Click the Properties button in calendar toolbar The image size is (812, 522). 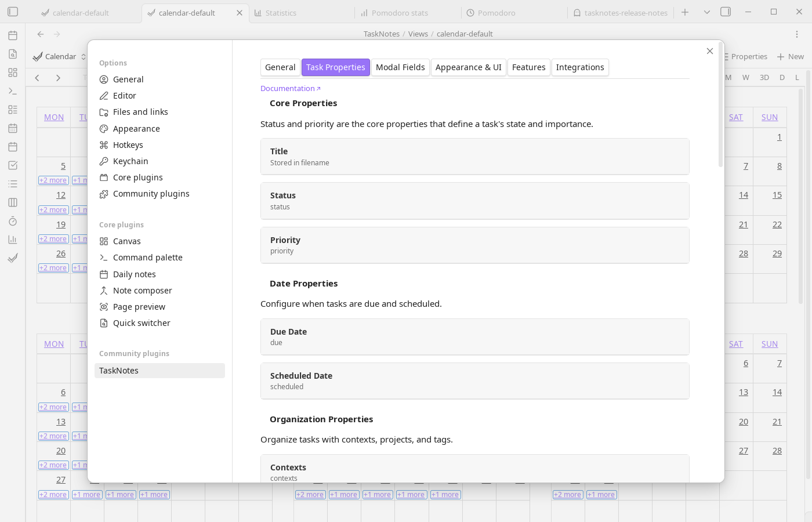click(x=746, y=56)
